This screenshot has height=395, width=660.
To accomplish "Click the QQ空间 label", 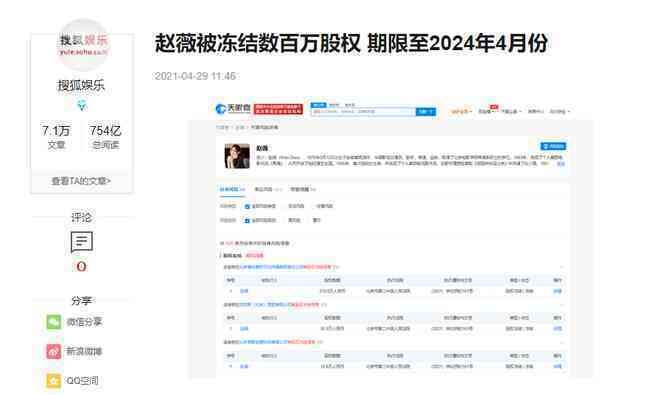I will (x=82, y=381).
